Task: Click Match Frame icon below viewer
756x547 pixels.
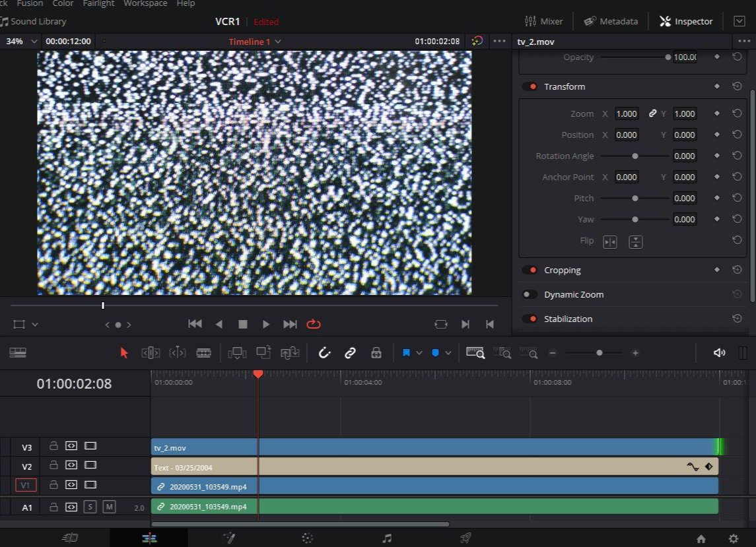Action: tap(440, 325)
